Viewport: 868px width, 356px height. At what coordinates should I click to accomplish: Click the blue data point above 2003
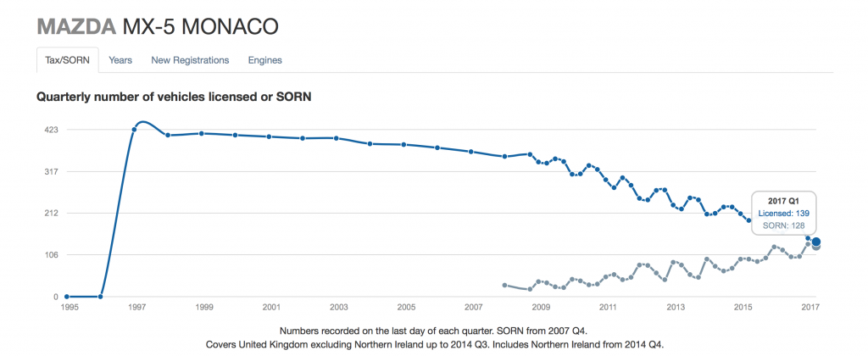[337, 138]
